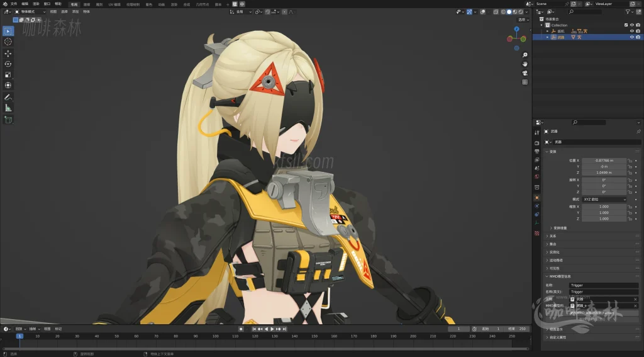Open Texture properties tab (checker icon)
The width and height of the screenshot is (644, 357).
coord(537,233)
